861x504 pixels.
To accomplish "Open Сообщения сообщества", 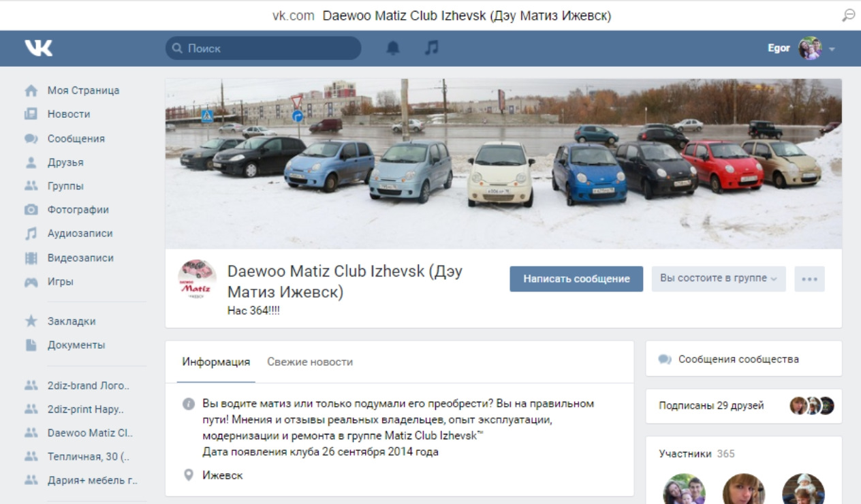I will 740,359.
